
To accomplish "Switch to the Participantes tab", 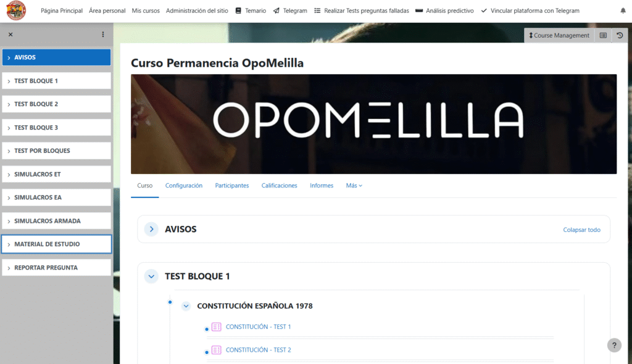I will pos(231,186).
